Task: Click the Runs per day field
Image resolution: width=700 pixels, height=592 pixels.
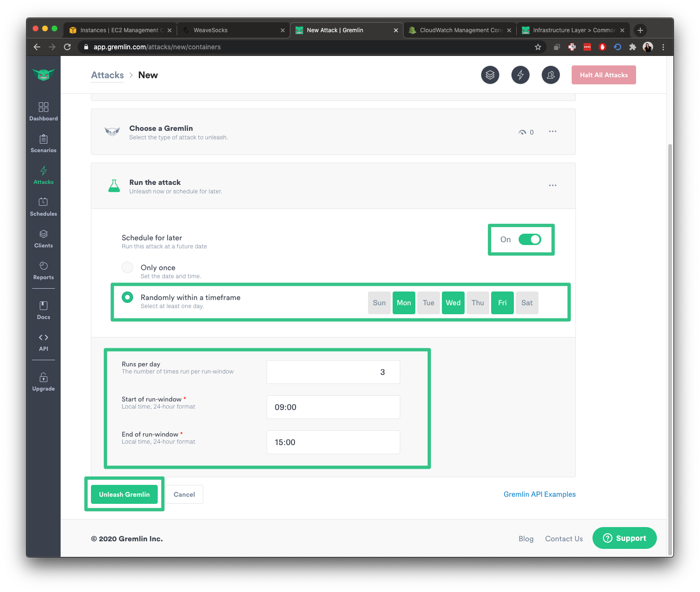Action: 333,372
